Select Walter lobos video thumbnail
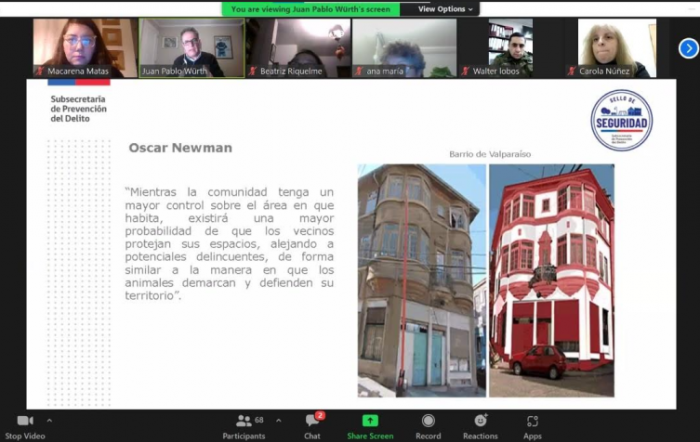Viewport: 700px width, 442px height. [x=510, y=47]
